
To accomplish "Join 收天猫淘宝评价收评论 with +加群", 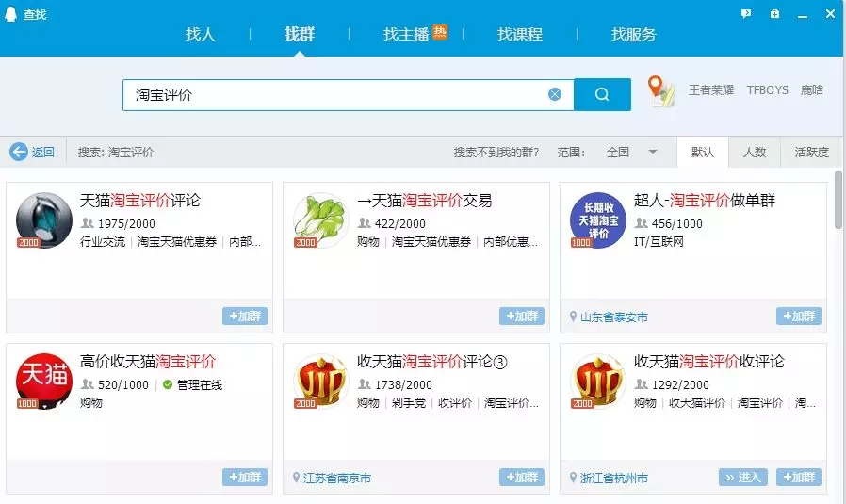I will [799, 477].
